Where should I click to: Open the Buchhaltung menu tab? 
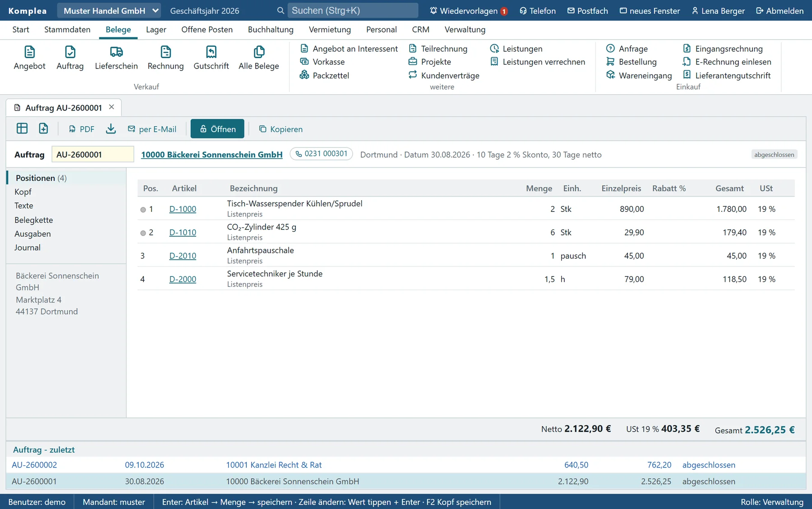tap(271, 30)
